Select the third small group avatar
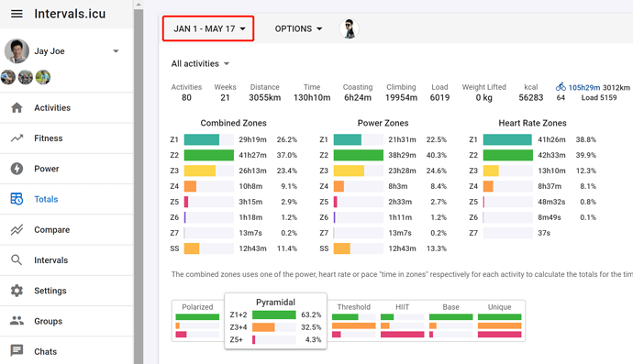Image resolution: width=633 pixels, height=364 pixels. (x=43, y=77)
